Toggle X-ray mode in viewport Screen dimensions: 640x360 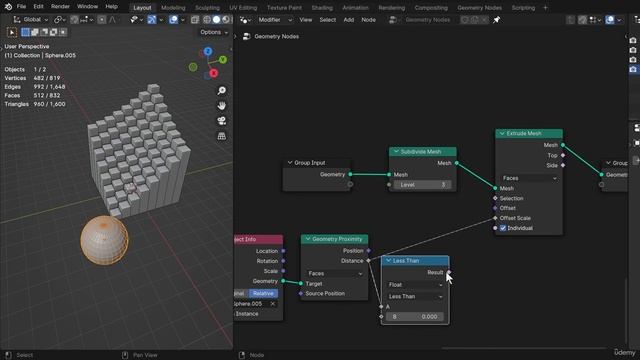[195, 20]
